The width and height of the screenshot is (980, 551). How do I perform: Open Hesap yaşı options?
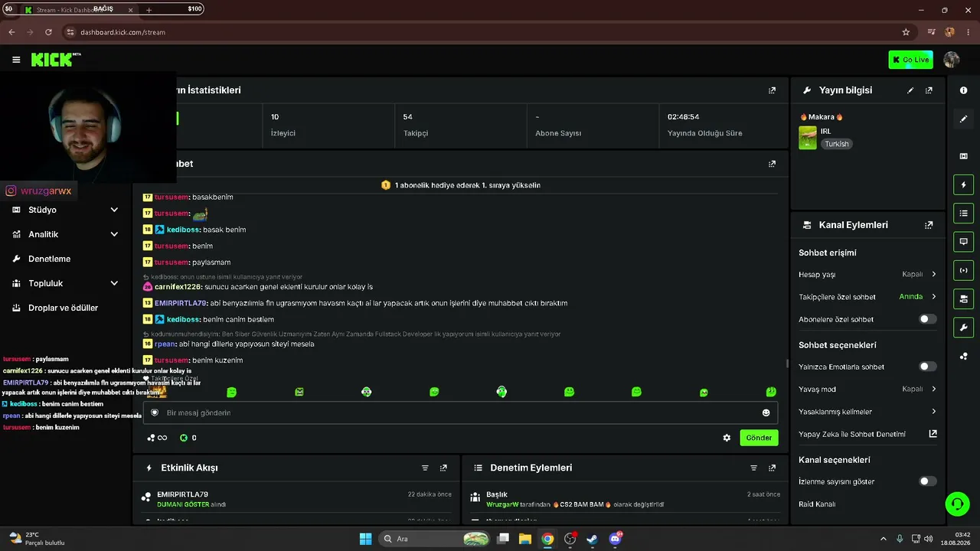point(867,274)
